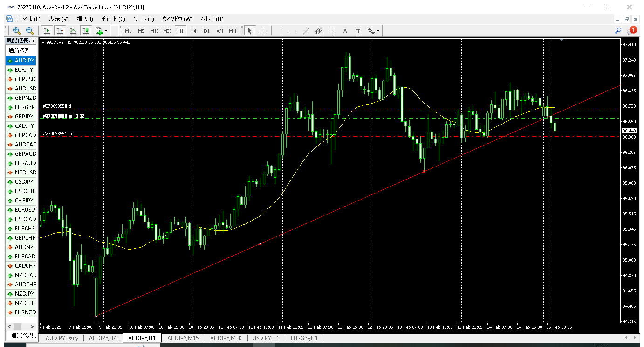Screen dimensions: 644x347
Task: Switch to MN timeframe
Action: point(233,31)
